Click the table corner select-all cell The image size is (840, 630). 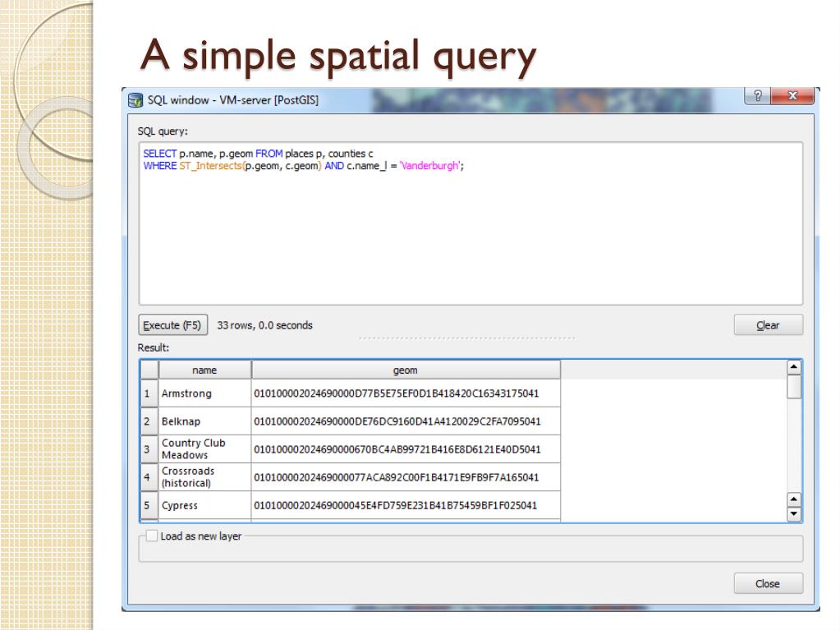click(149, 370)
